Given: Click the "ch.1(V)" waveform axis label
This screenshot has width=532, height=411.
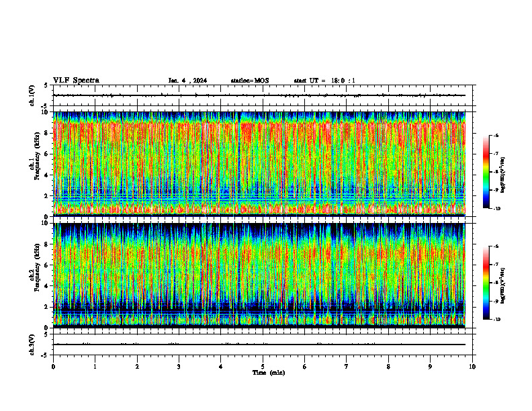Looking at the screenshot, I should [32, 95].
